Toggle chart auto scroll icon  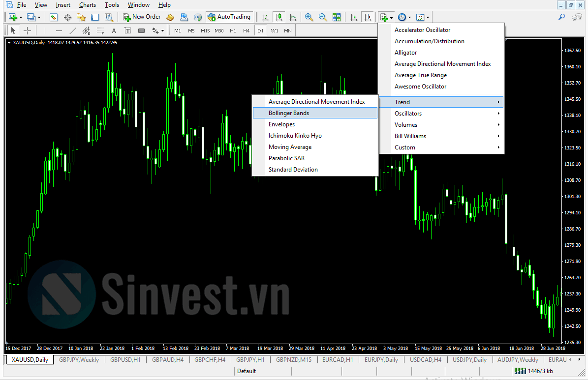coord(354,17)
